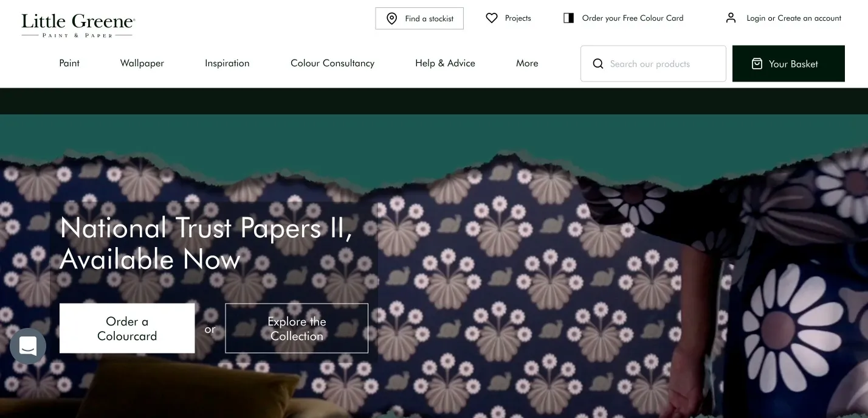Click the magnifier search icon
Image resolution: width=868 pixels, height=418 pixels.
(x=598, y=63)
